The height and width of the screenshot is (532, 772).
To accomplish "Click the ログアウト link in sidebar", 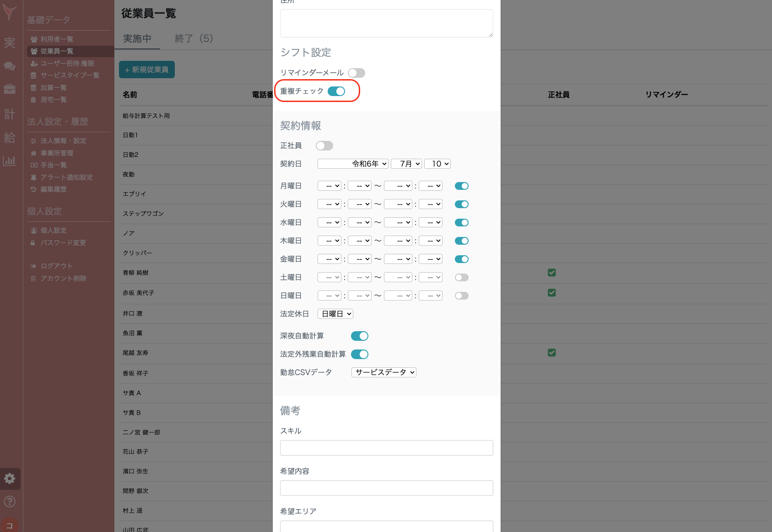I will (56, 266).
